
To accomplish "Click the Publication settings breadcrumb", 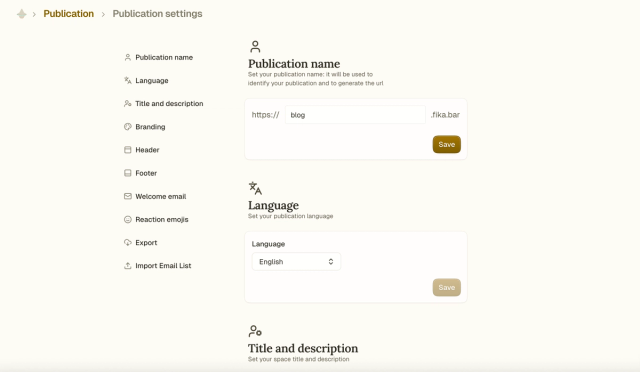I will click(x=158, y=14).
